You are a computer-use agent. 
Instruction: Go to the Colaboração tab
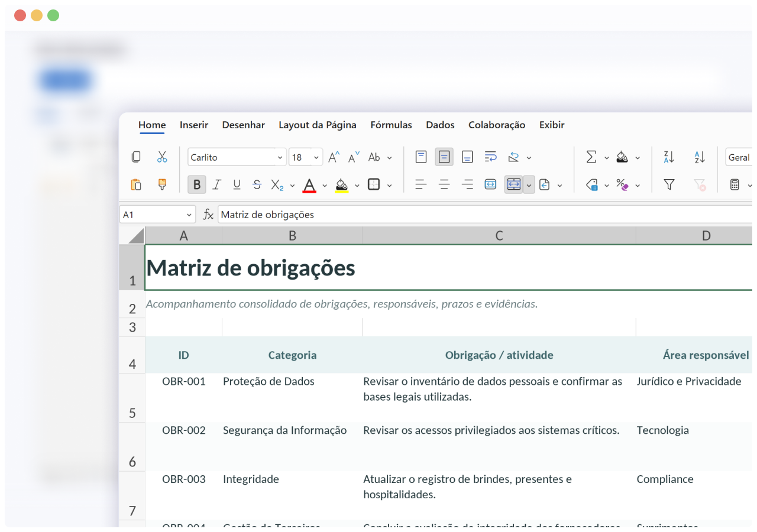coord(497,125)
